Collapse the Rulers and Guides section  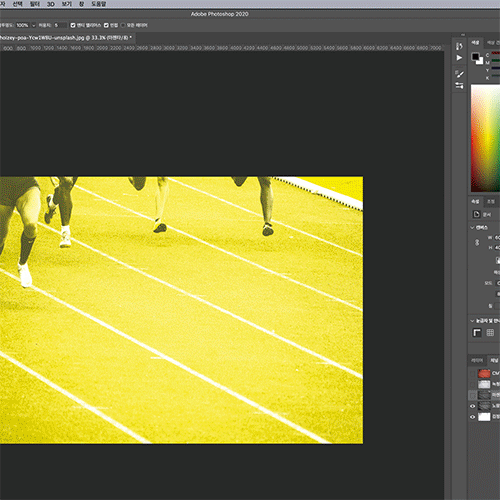click(x=472, y=321)
